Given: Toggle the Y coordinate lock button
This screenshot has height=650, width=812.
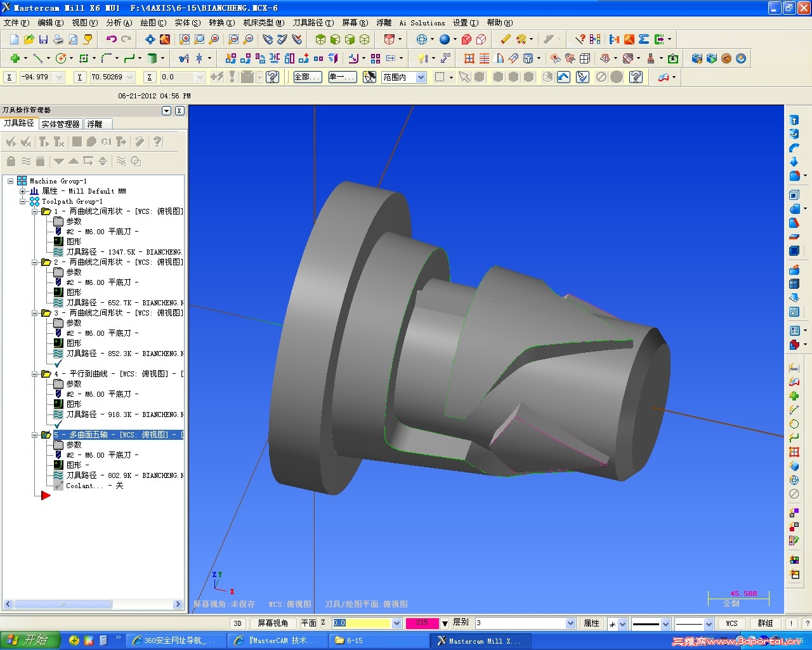Looking at the screenshot, I should (x=79, y=77).
